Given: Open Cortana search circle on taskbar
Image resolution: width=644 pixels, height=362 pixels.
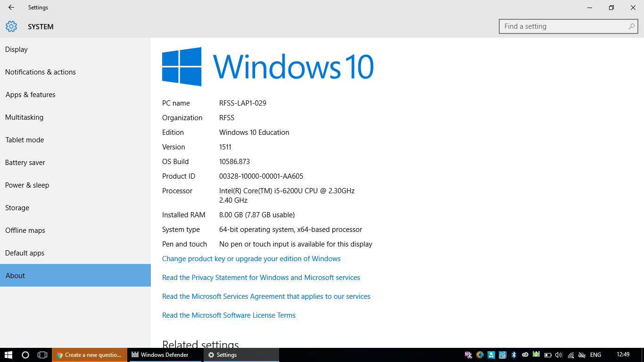Looking at the screenshot, I should [25, 355].
